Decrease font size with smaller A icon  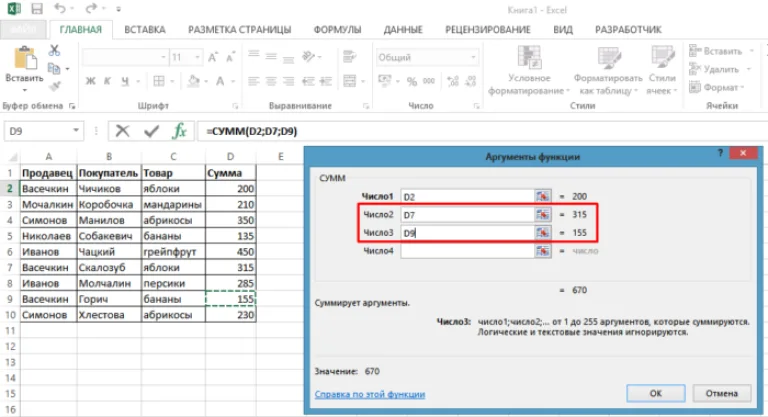[x=230, y=57]
